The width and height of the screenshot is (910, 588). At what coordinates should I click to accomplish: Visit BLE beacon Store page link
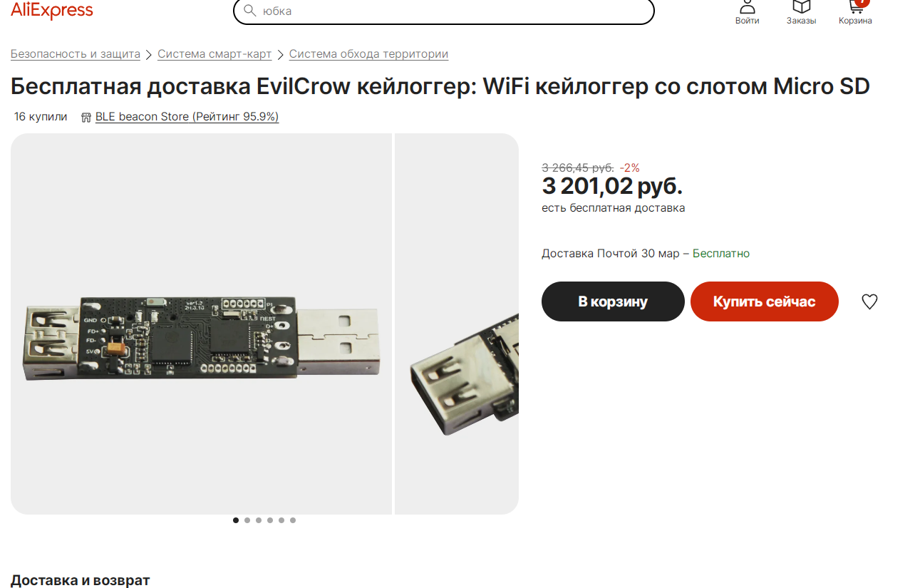tap(187, 117)
